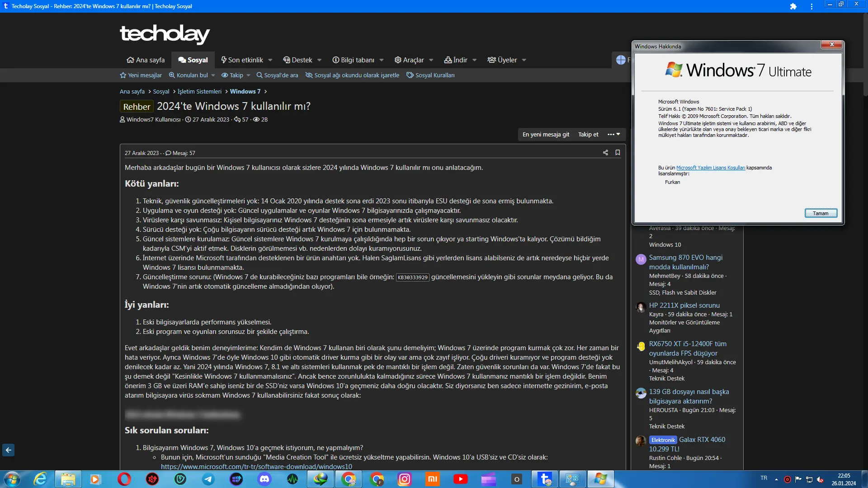
Task: Click En yeni mesaja git button
Action: point(546,134)
